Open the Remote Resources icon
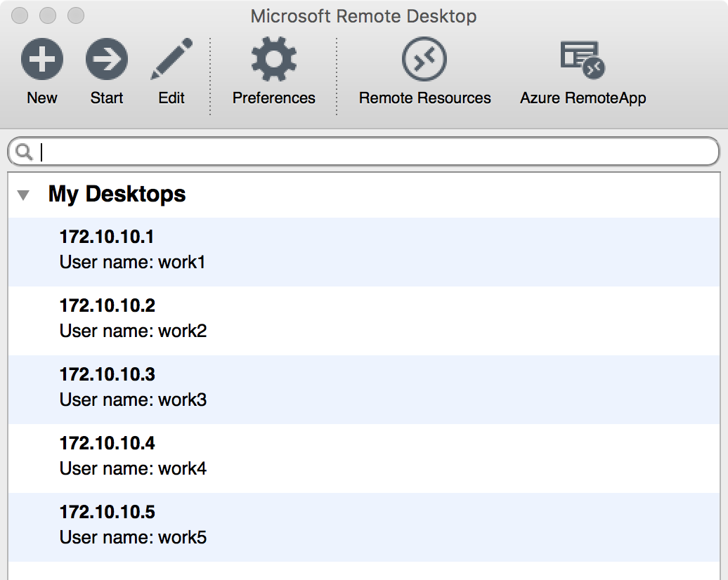Viewport: 728px width, 580px height. pos(424,59)
